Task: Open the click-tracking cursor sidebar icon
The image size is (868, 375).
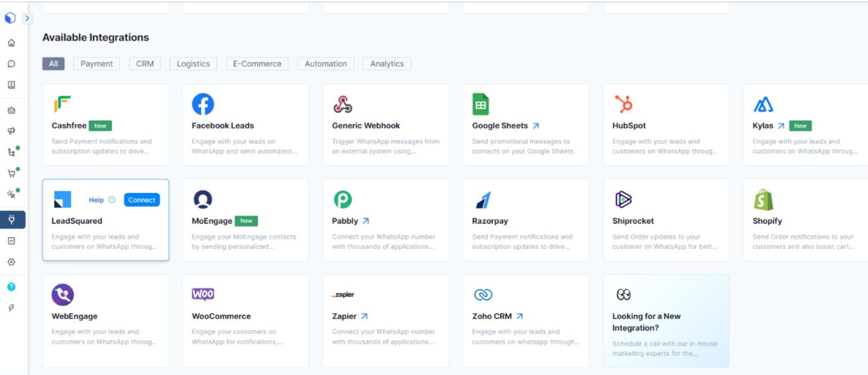Action: tap(11, 194)
